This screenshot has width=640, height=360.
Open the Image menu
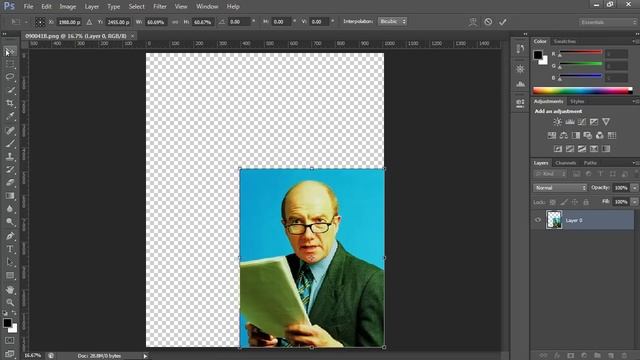click(68, 7)
